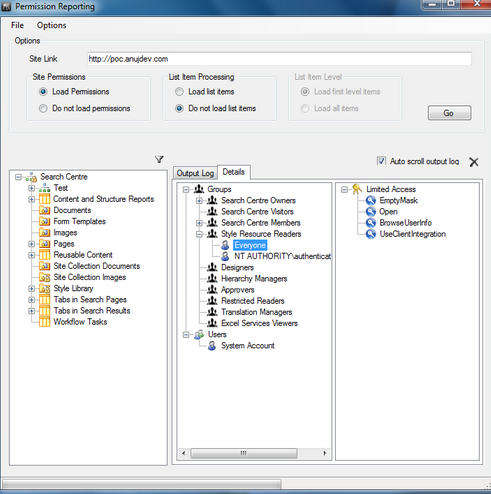Click the NT AUTHORITY user icon
Image resolution: width=491 pixels, height=494 pixels.
pos(225,256)
